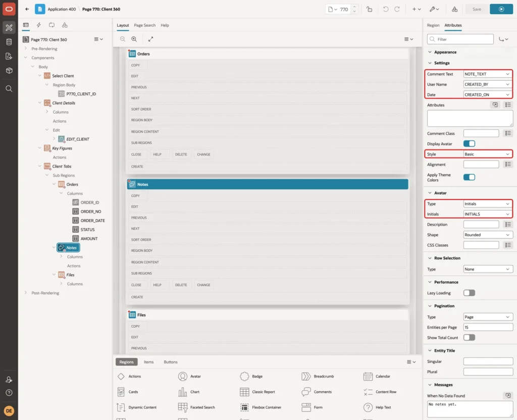Zoom out the layout view

[x=123, y=39]
